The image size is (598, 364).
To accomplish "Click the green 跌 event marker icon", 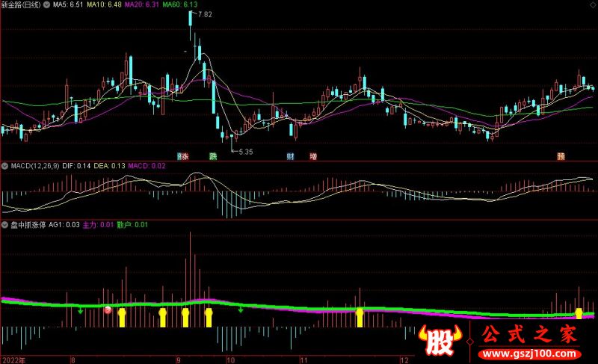I will click(x=213, y=156).
